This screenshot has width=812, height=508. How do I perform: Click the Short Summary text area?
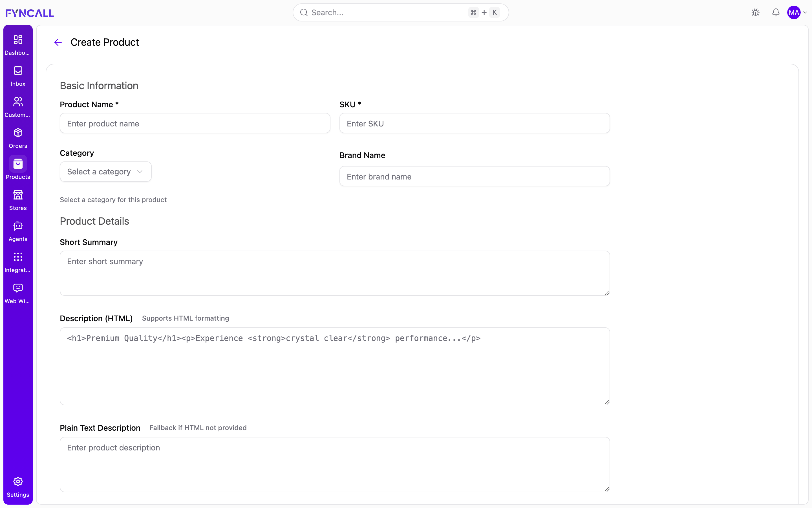pos(335,273)
